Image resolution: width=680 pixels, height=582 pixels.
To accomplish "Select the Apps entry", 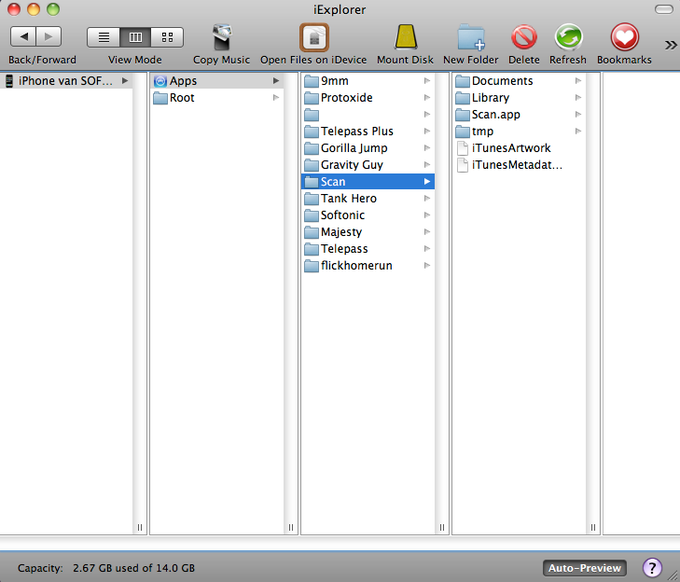I will [217, 81].
